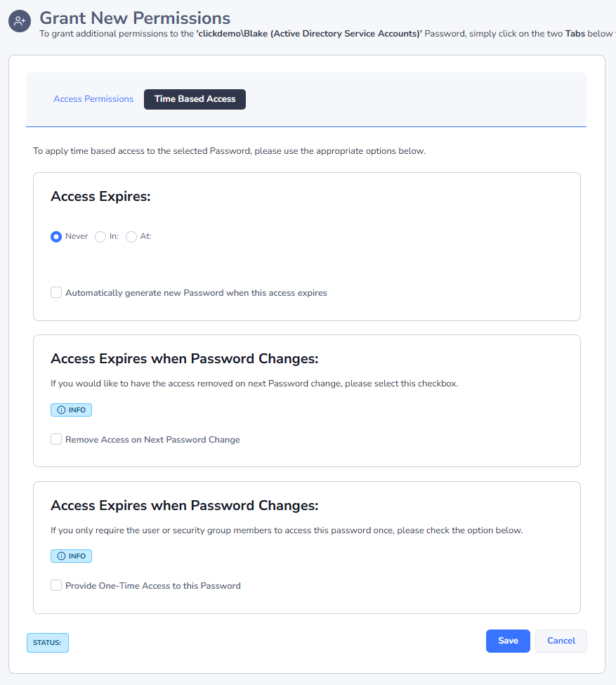Cancel granting new permissions

561,641
